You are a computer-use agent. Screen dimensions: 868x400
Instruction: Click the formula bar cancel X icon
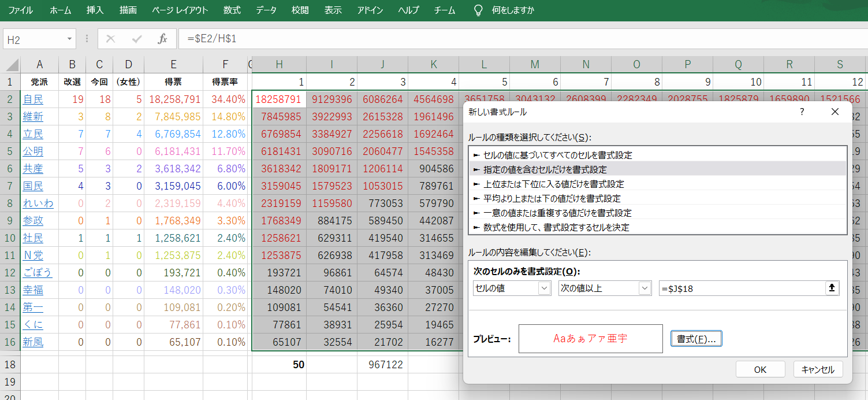pos(111,39)
